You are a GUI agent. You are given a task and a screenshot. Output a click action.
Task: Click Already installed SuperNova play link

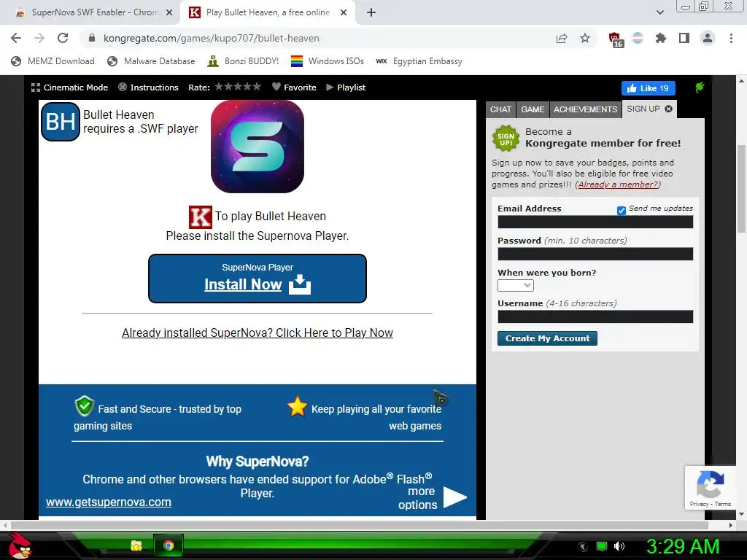click(x=258, y=332)
